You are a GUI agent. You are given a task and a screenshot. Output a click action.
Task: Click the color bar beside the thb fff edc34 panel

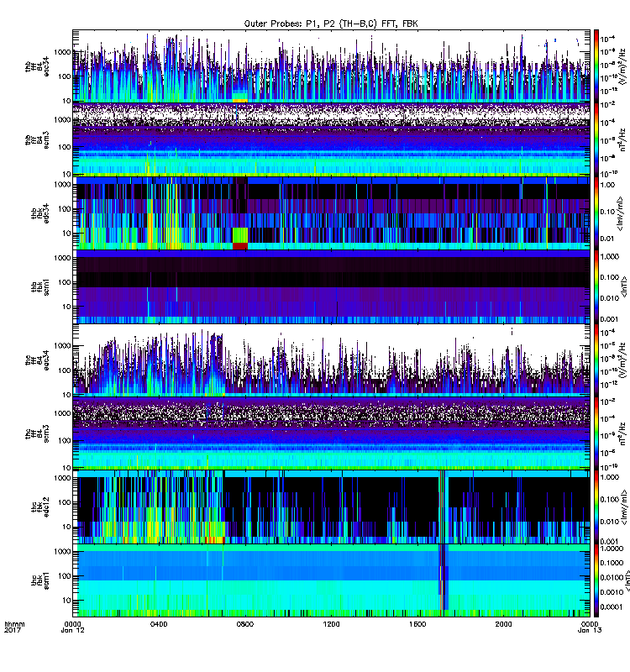[x=596, y=66]
